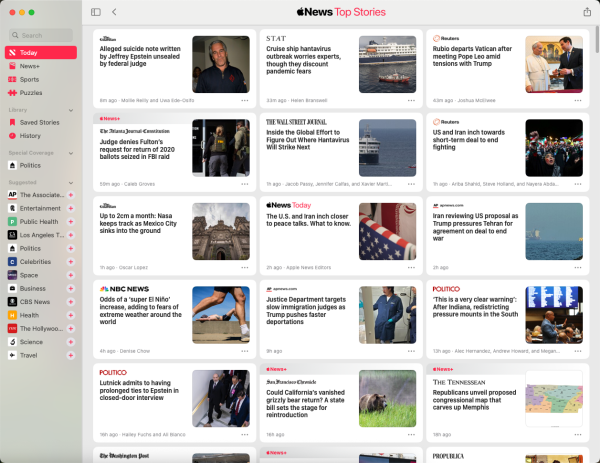The image size is (600, 463).
Task: Open the Jeffrey Epstein photo thumbnail
Action: 221,64
